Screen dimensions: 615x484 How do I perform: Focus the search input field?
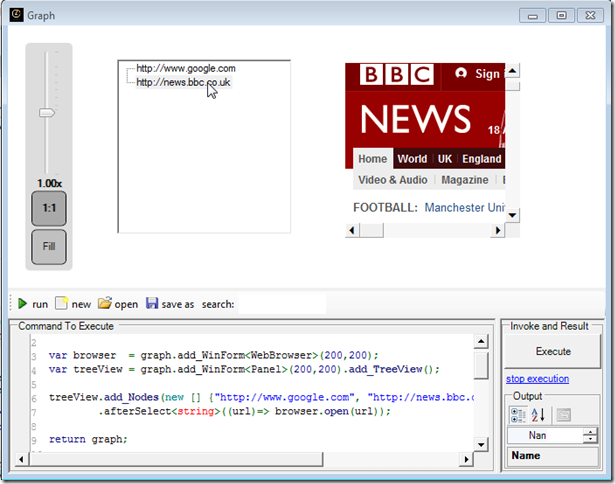(282, 304)
